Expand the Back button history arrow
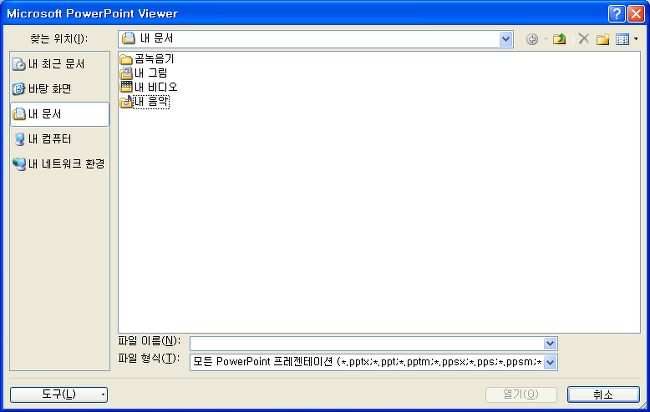The width and height of the screenshot is (650, 412). (546, 39)
